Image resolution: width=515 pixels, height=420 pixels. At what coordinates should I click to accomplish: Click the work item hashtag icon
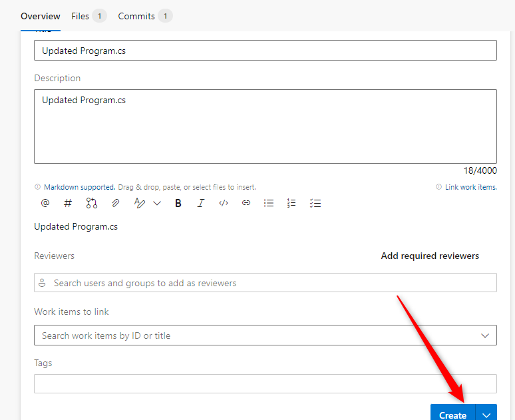coord(68,203)
